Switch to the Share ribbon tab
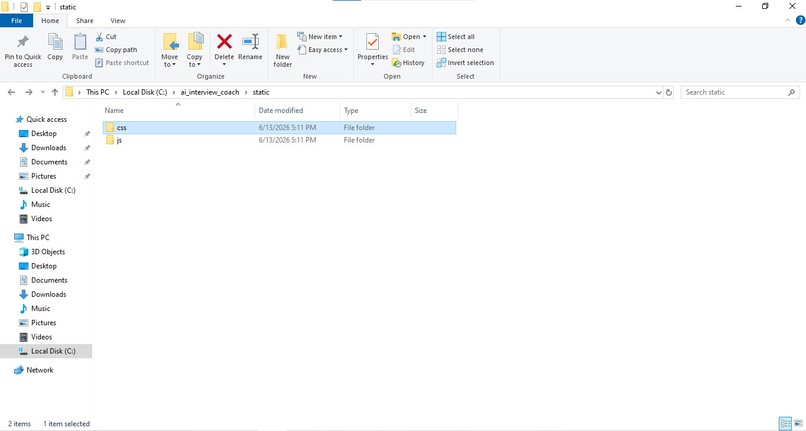 point(85,21)
